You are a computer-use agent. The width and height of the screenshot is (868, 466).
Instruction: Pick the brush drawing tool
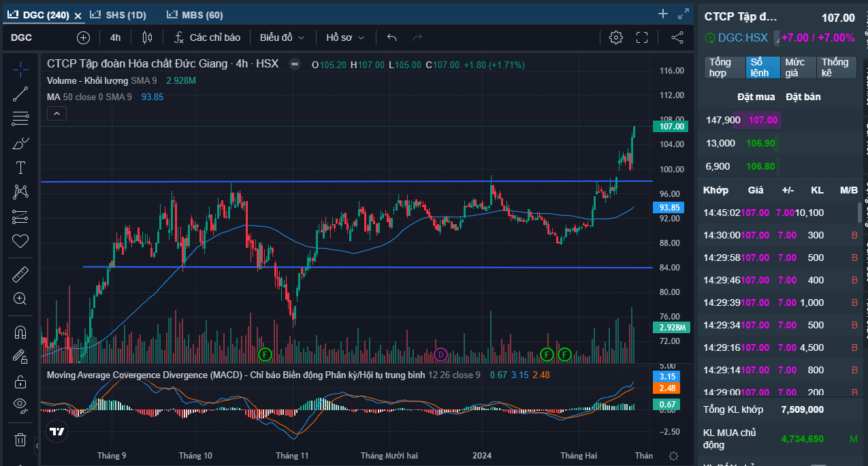point(20,143)
